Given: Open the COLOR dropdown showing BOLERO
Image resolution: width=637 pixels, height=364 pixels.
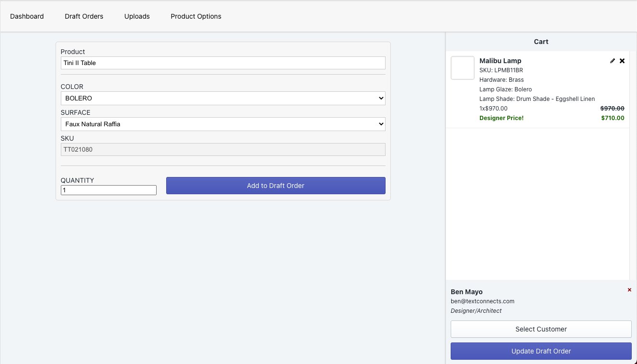Looking at the screenshot, I should (223, 98).
